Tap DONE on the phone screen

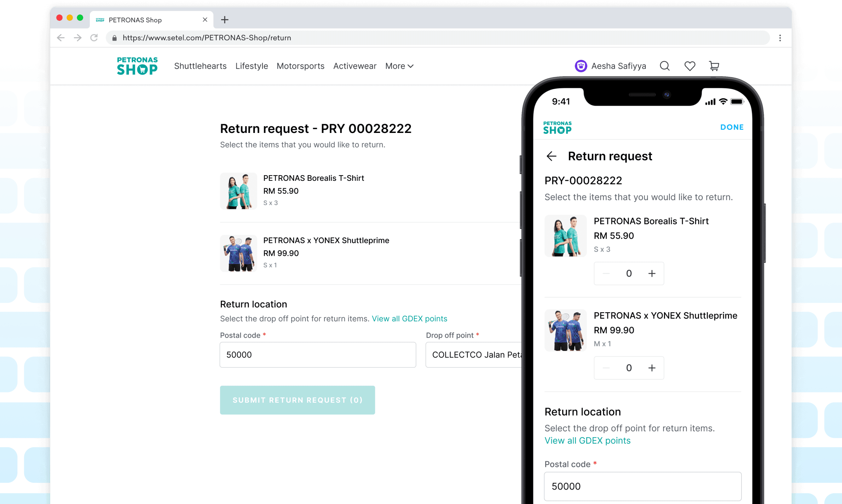click(732, 127)
